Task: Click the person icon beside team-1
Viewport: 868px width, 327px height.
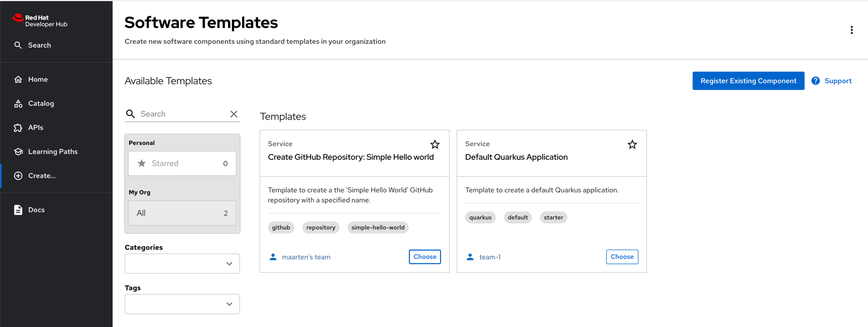Action: 470,257
